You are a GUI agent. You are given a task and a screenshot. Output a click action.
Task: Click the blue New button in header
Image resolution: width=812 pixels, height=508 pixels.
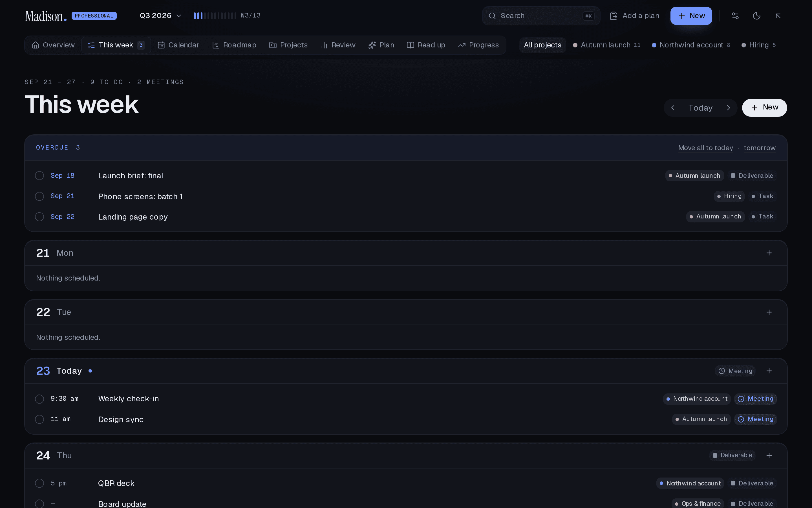[691, 16]
